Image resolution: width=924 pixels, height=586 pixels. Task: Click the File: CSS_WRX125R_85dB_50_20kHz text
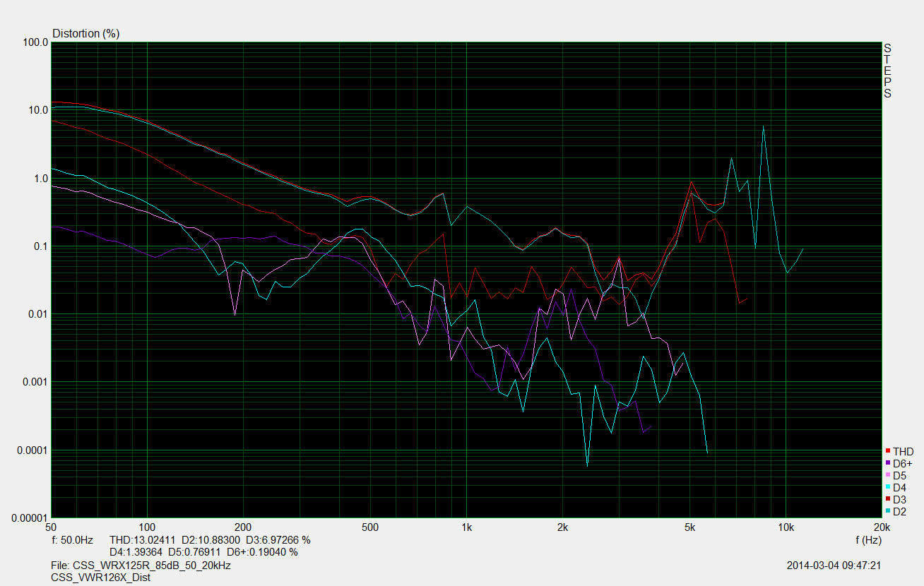click(x=141, y=566)
